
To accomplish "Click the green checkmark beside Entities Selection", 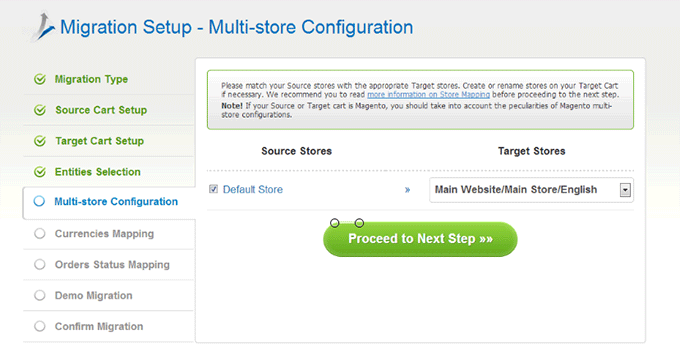I will (x=40, y=172).
